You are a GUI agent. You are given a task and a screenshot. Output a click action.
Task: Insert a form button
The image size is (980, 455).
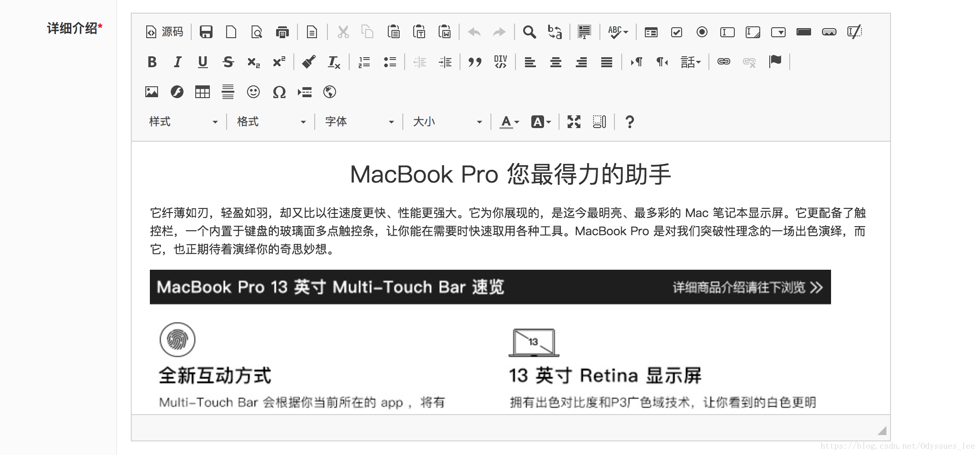804,32
